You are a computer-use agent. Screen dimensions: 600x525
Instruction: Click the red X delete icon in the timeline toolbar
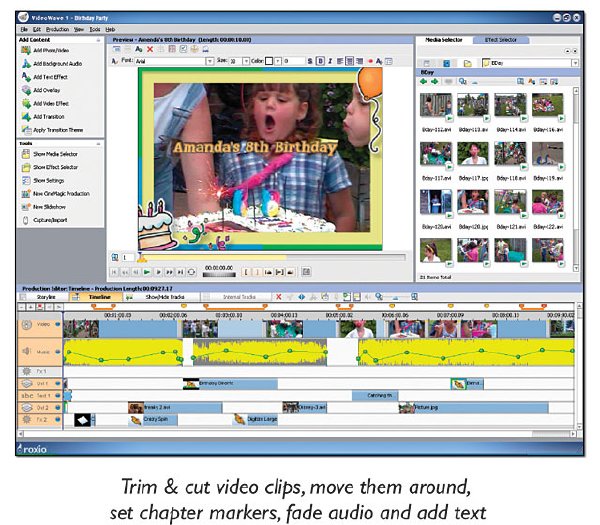[x=279, y=297]
